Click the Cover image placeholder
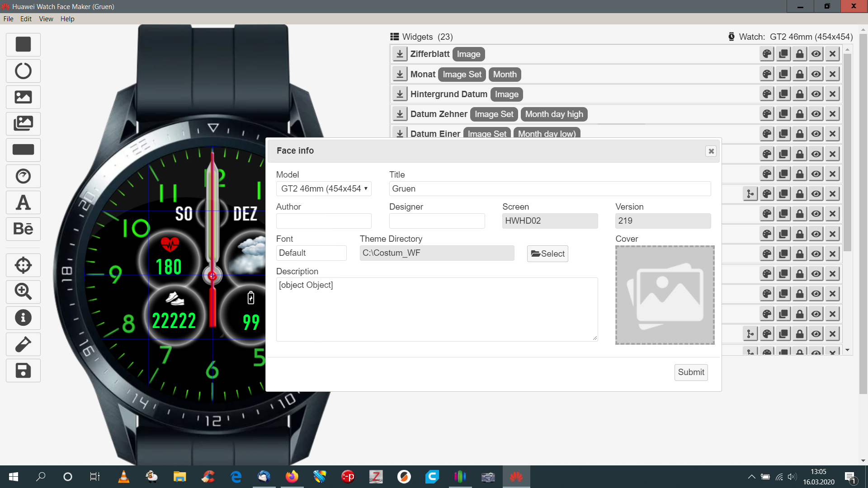This screenshot has height=488, width=868. click(x=665, y=295)
